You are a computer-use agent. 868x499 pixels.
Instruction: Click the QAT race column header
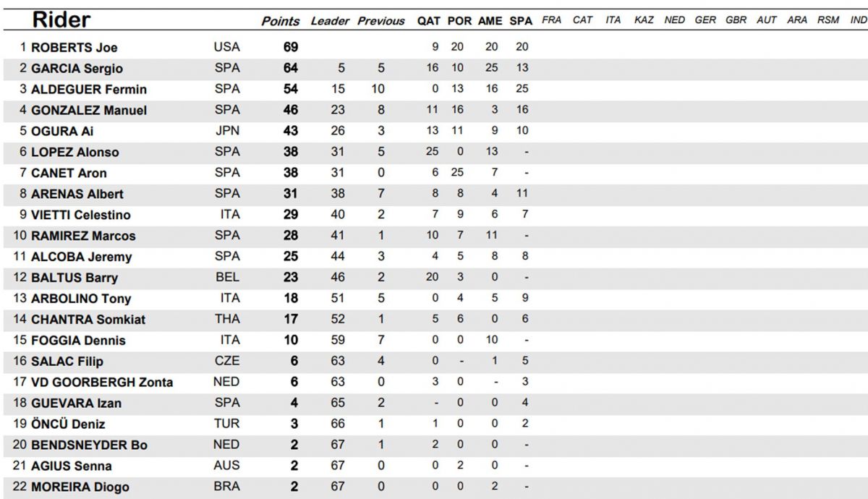point(428,21)
